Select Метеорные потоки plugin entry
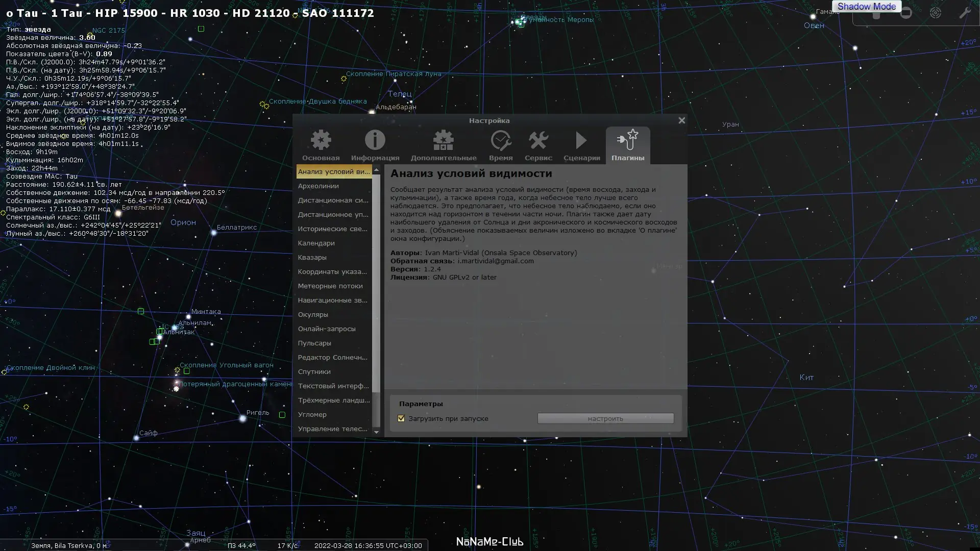The width and height of the screenshot is (980, 551). [x=330, y=286]
